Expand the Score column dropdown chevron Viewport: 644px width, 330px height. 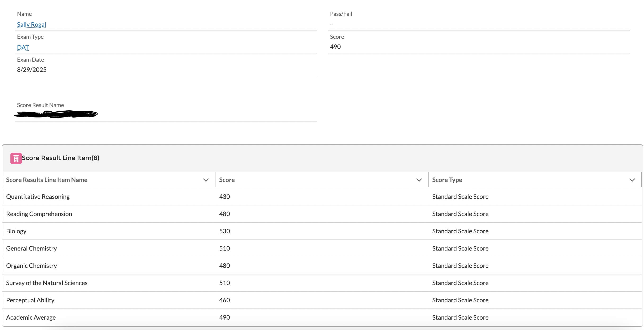click(x=419, y=180)
